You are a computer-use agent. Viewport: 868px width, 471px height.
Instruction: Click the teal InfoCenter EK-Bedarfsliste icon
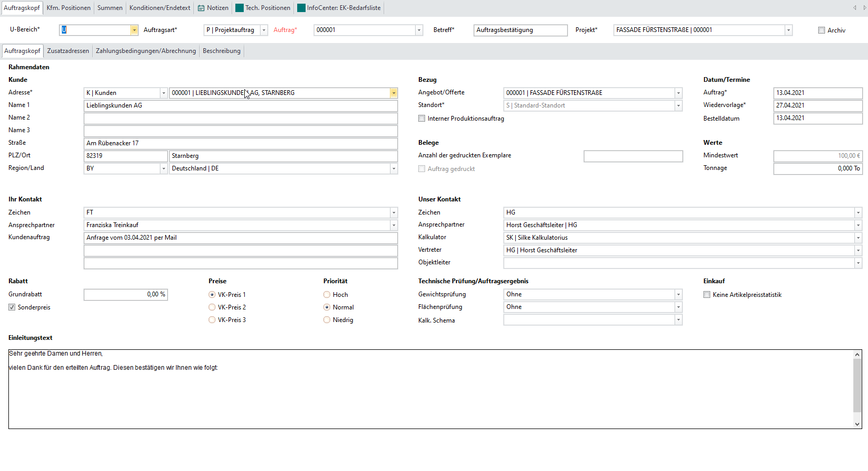click(x=301, y=8)
